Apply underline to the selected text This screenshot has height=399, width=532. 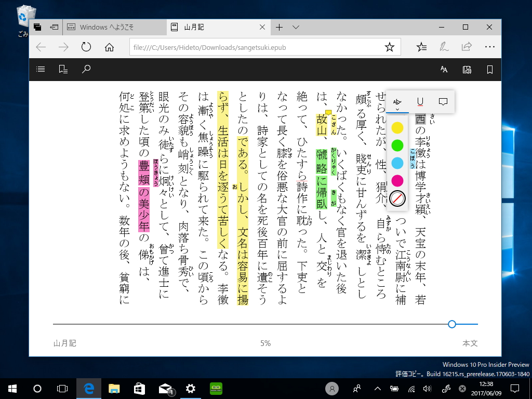point(420,101)
